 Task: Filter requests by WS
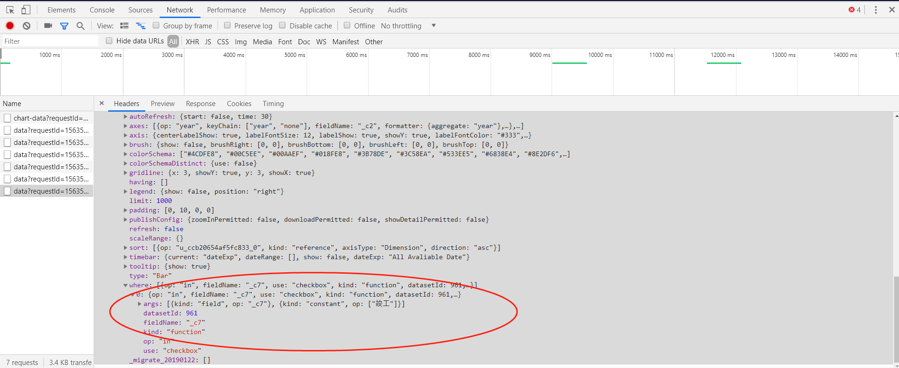point(321,42)
